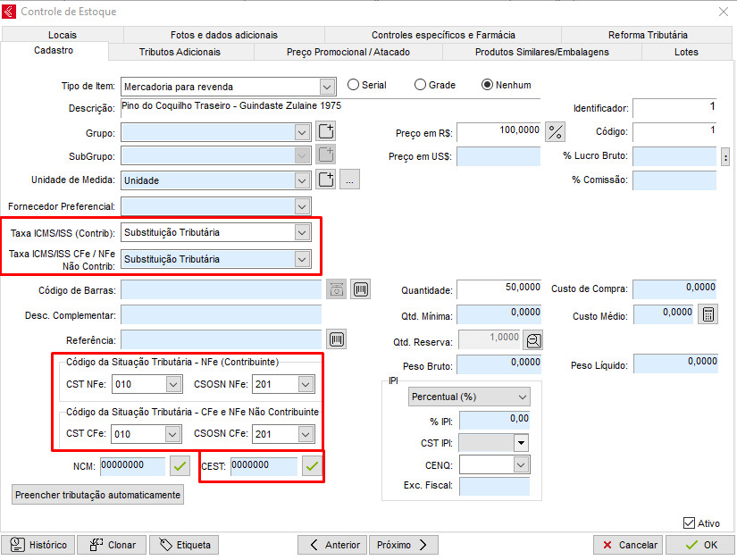Click the Exc. Fiscal field

pyautogui.click(x=495, y=486)
